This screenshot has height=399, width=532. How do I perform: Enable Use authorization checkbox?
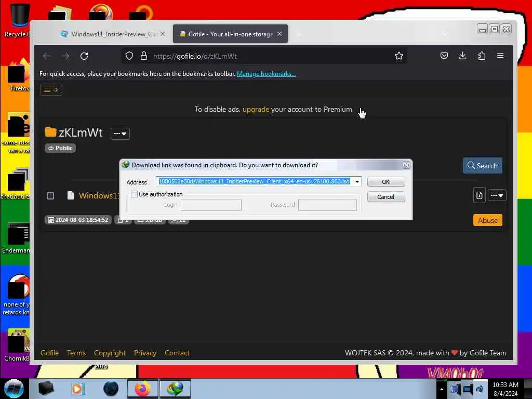point(135,194)
